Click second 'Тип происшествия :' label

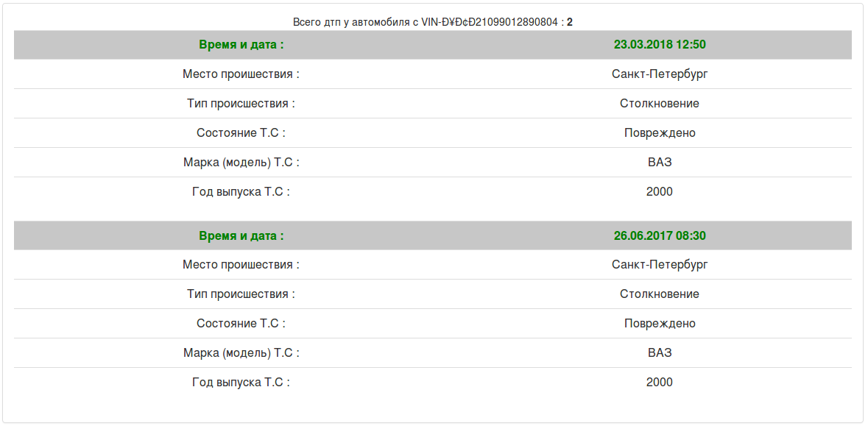tap(241, 294)
